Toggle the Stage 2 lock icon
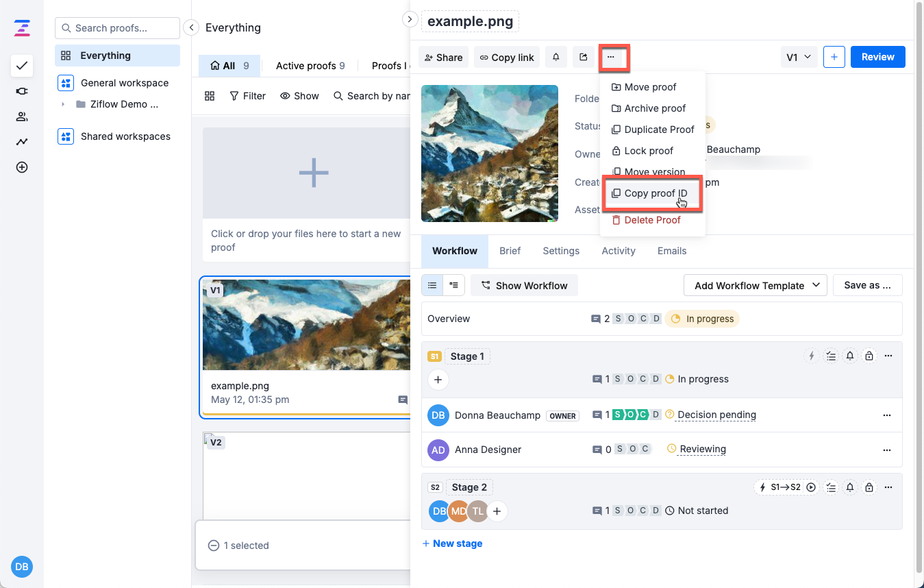The image size is (924, 588). click(869, 487)
